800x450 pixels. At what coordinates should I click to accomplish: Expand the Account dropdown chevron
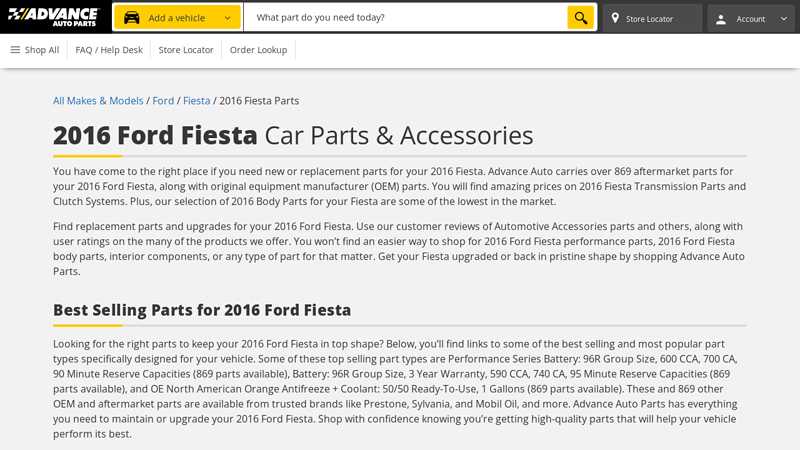point(783,19)
